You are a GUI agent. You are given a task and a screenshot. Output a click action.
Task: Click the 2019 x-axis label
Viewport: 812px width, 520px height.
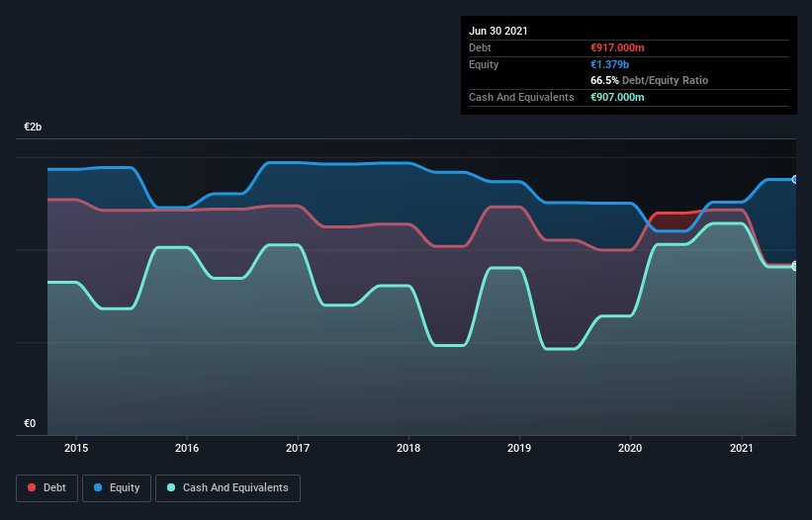(x=519, y=448)
